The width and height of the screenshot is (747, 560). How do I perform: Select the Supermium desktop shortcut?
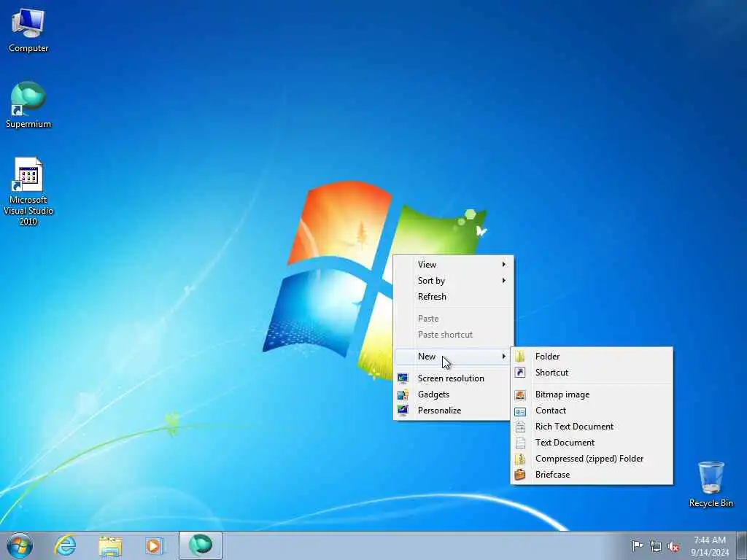coord(28,105)
